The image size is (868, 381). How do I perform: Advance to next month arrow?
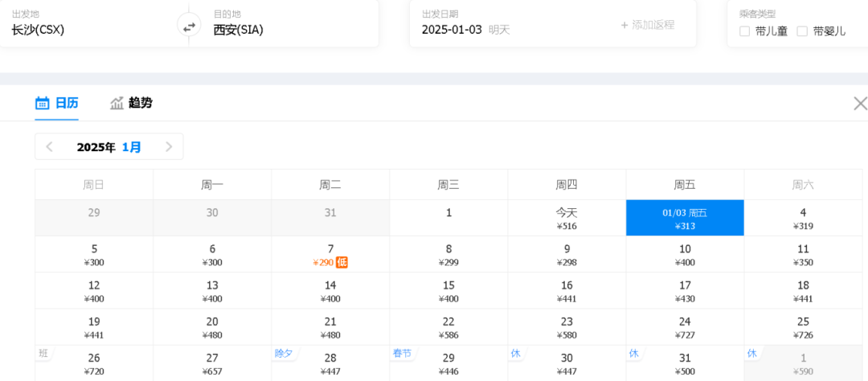pyautogui.click(x=169, y=146)
